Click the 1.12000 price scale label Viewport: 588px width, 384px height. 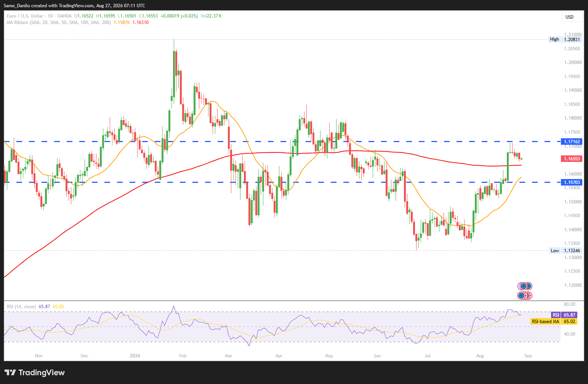573,285
